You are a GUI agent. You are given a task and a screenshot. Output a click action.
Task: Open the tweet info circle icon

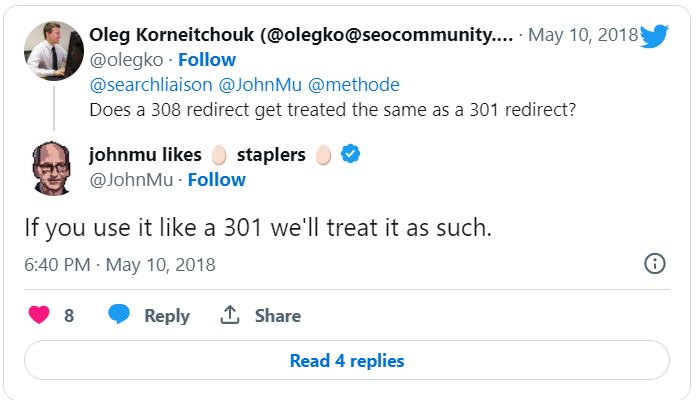655,264
